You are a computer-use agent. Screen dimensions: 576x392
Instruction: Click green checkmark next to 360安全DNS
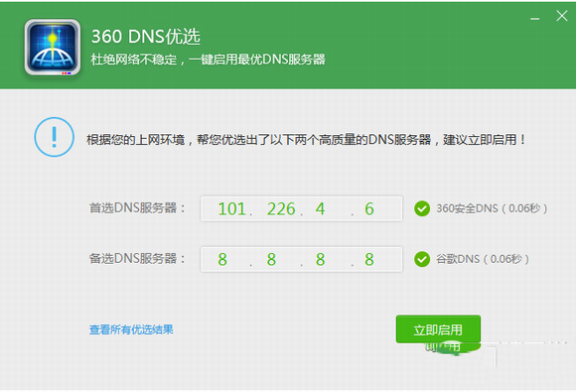tap(422, 208)
